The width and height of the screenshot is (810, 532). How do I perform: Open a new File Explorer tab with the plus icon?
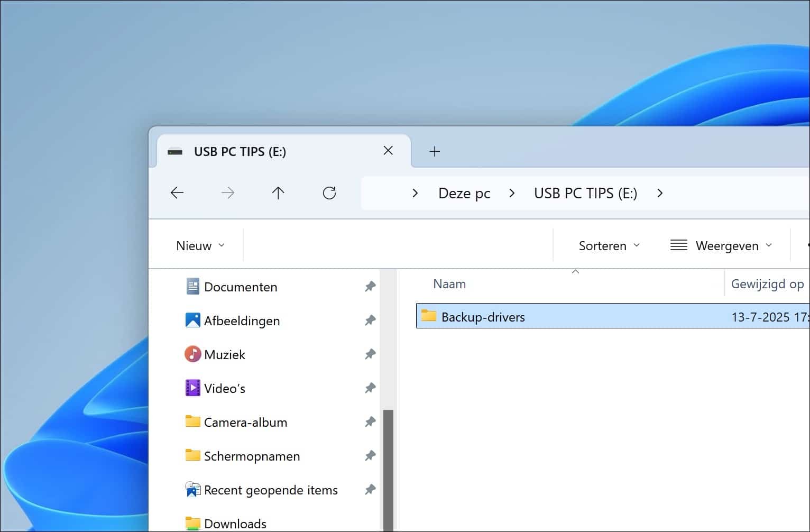point(435,151)
